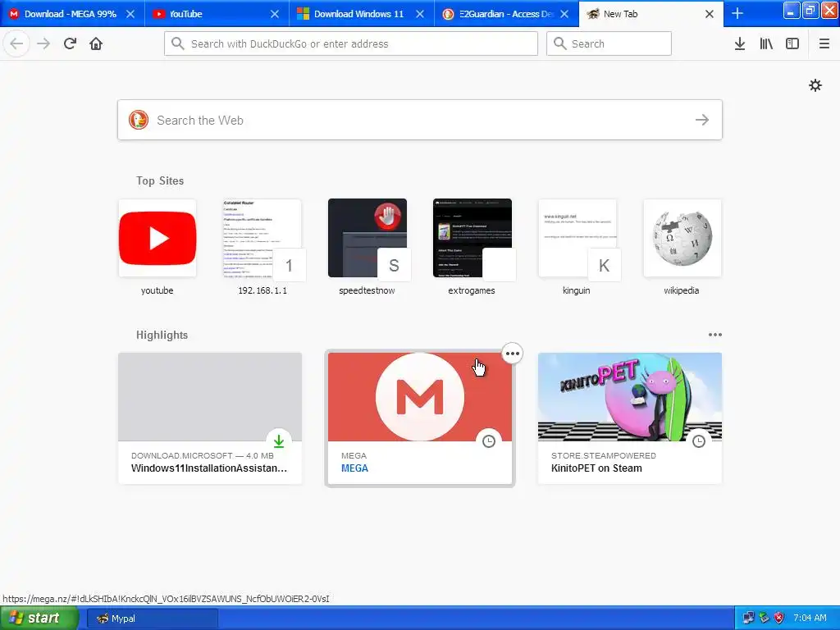This screenshot has height=630, width=840.
Task: Submit web search with the arrow button
Action: [702, 120]
